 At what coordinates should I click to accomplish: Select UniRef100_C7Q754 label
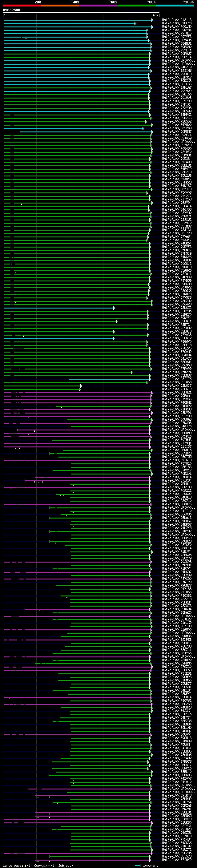[177, 802]
